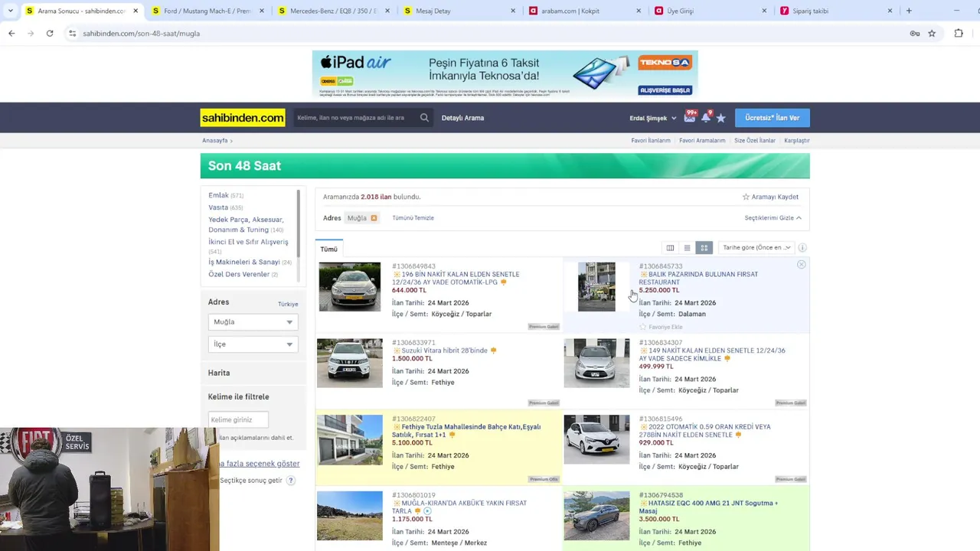Expand the Harita section

coord(219,373)
